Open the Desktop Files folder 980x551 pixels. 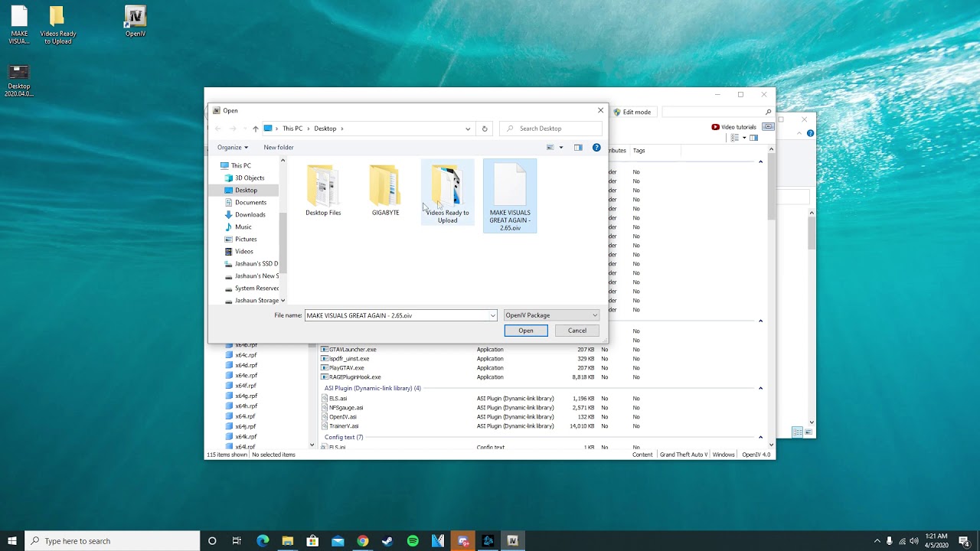click(x=323, y=191)
